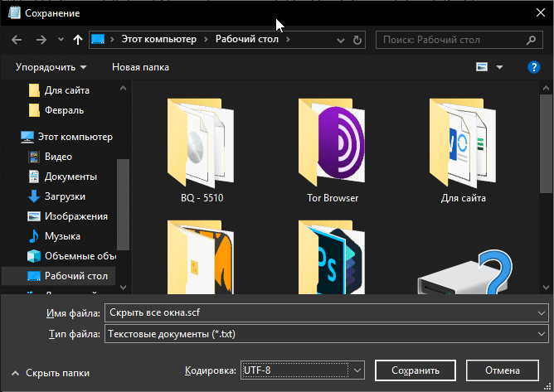Click the navigation pane scrollbar thumb
Screen dimensions: 554x392
tap(123, 204)
